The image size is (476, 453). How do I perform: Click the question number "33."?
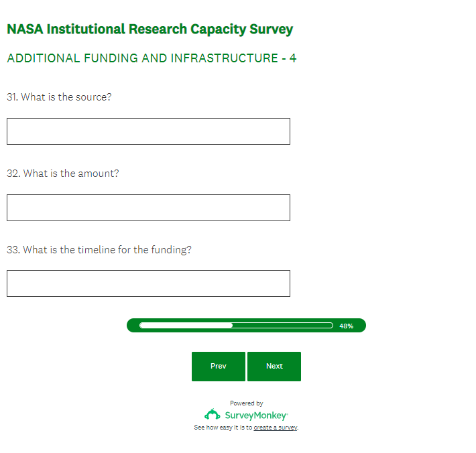click(x=13, y=250)
